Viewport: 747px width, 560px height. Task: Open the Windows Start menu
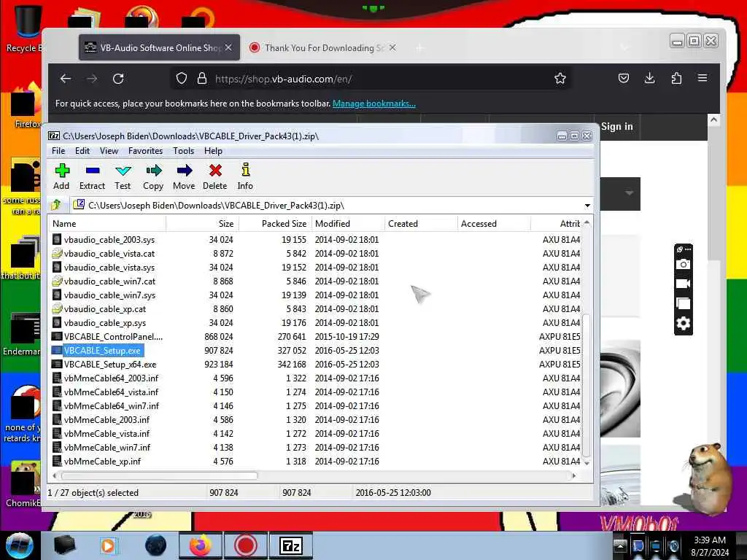point(19,545)
